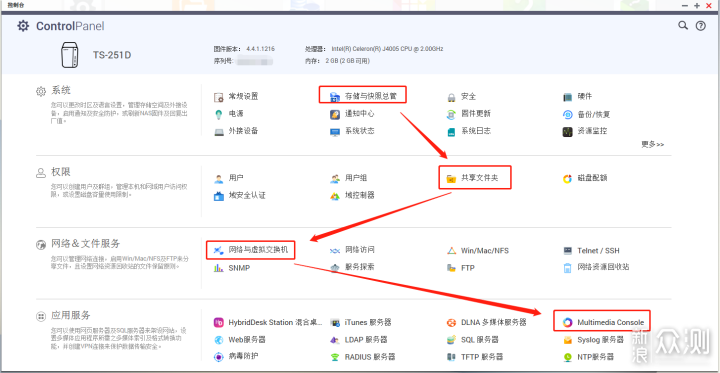Click firmware version 4.4.1.1216
Viewport: 720px width, 373px height.
pyautogui.click(x=260, y=49)
